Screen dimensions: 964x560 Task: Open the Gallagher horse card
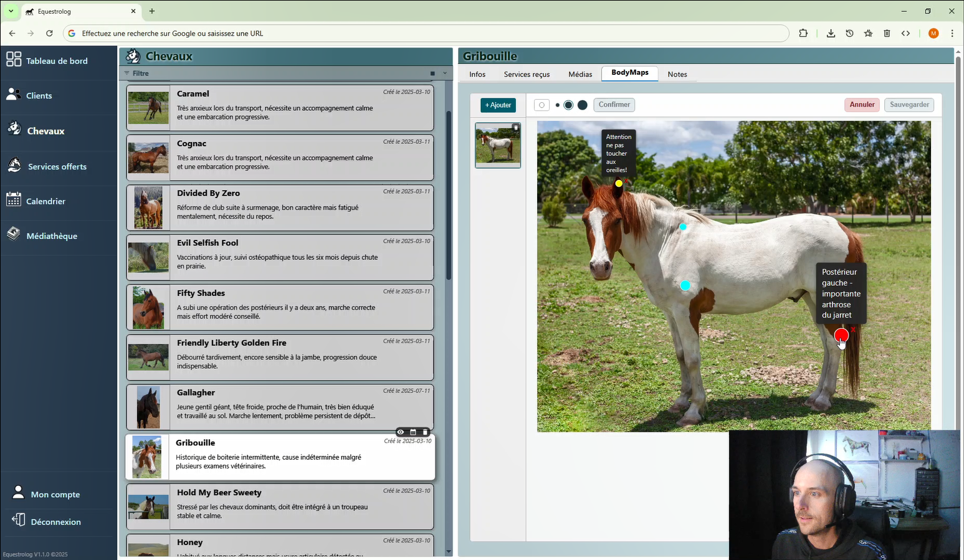(x=280, y=407)
